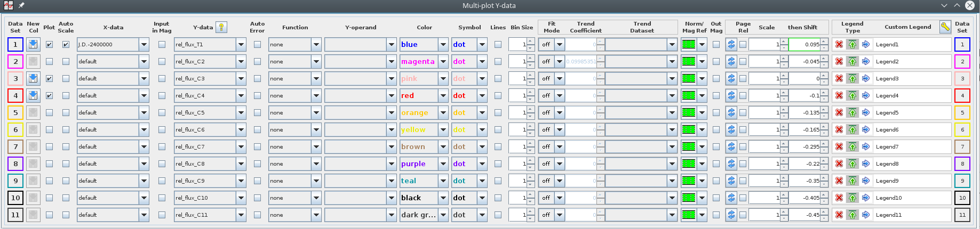The width and height of the screenshot is (980, 229).
Task: Click the blue right-arrow legend icon in row 5
Action: pyautogui.click(x=865, y=112)
